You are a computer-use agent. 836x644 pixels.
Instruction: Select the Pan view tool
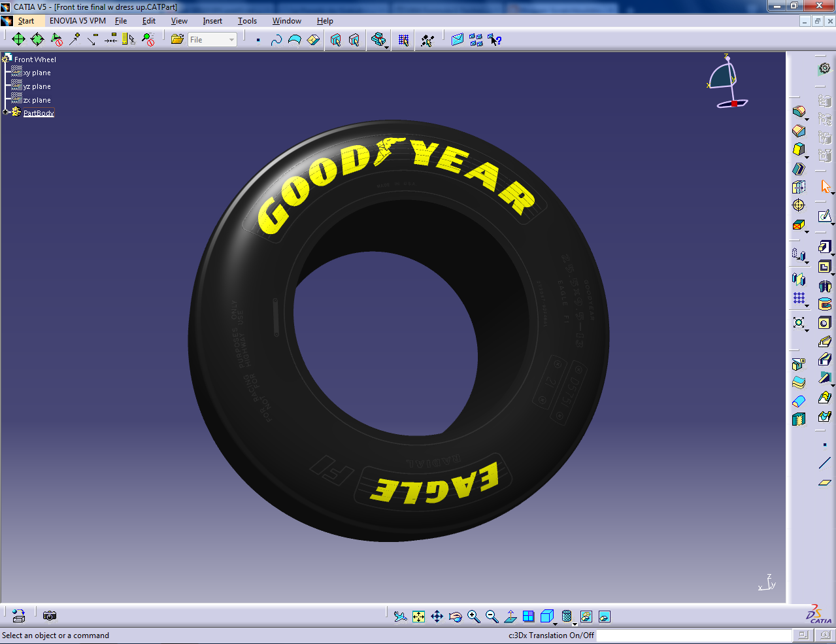point(437,617)
